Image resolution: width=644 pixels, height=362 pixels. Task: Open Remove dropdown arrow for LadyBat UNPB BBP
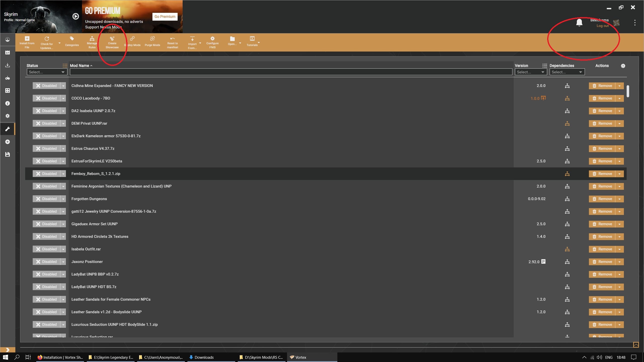[619, 274]
